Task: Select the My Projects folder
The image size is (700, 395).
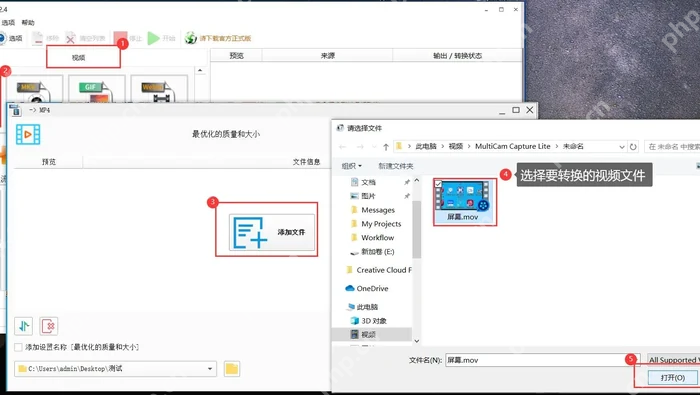Action: (x=381, y=224)
